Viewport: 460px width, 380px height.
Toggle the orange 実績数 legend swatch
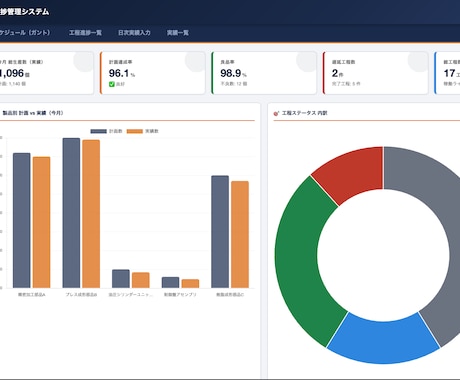pyautogui.click(x=135, y=131)
